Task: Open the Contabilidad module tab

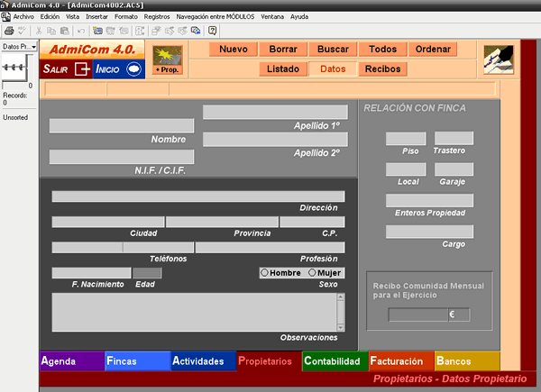Action: point(335,361)
